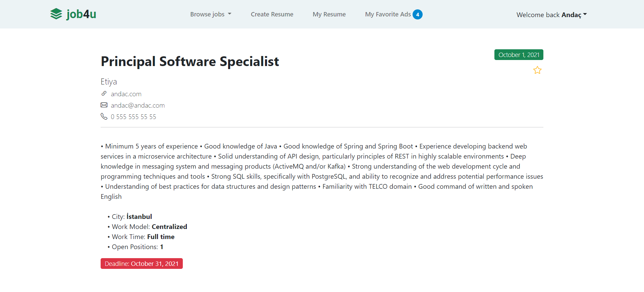Toggle the favorite star icon
The width and height of the screenshot is (644, 292).
click(537, 70)
